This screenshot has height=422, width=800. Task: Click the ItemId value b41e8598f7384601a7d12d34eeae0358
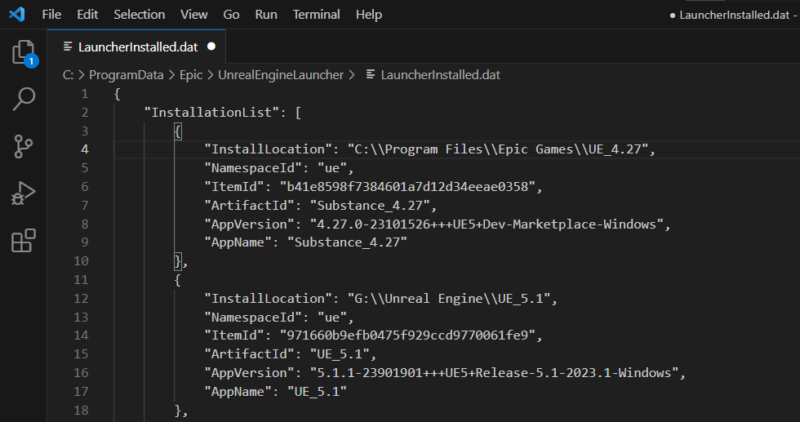tap(407, 187)
